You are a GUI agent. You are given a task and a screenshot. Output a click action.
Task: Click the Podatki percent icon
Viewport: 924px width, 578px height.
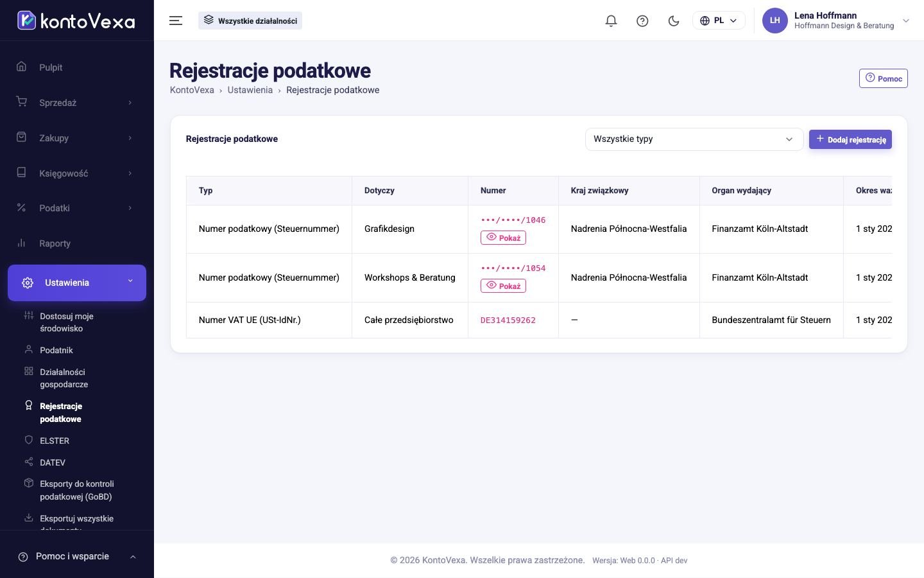pyautogui.click(x=22, y=207)
